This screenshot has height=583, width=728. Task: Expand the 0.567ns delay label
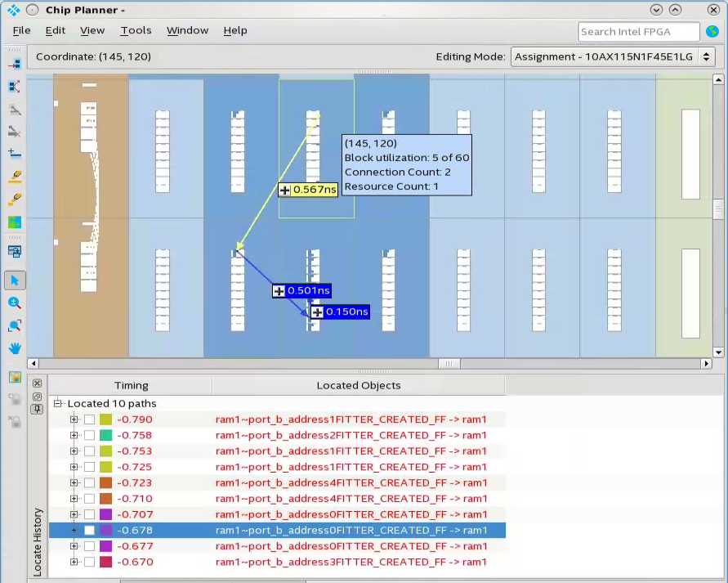(x=284, y=191)
